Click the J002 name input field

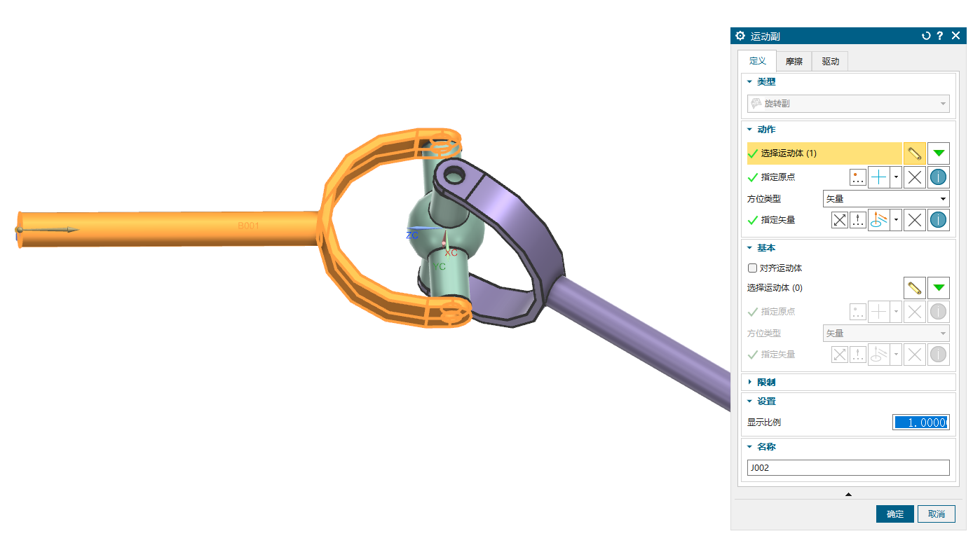848,468
